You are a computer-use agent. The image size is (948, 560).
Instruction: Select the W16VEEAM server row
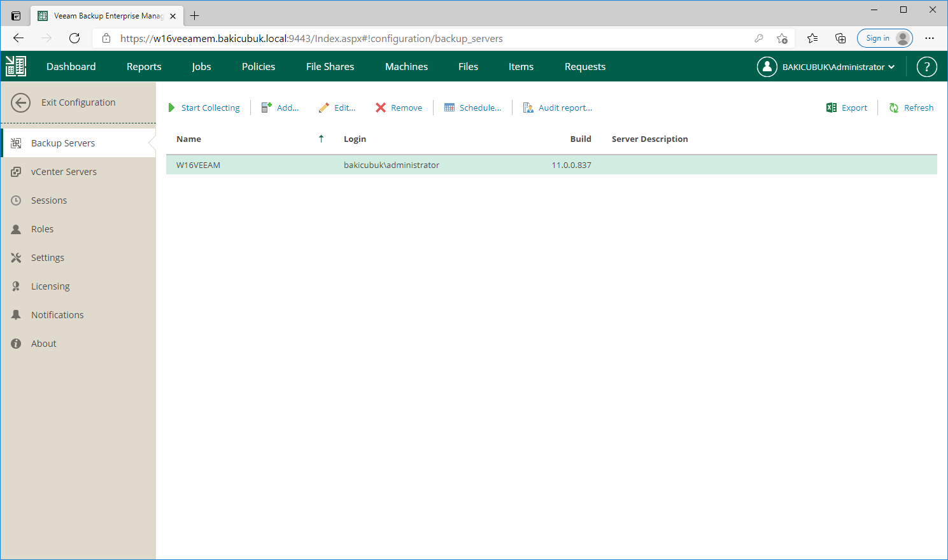(x=551, y=165)
